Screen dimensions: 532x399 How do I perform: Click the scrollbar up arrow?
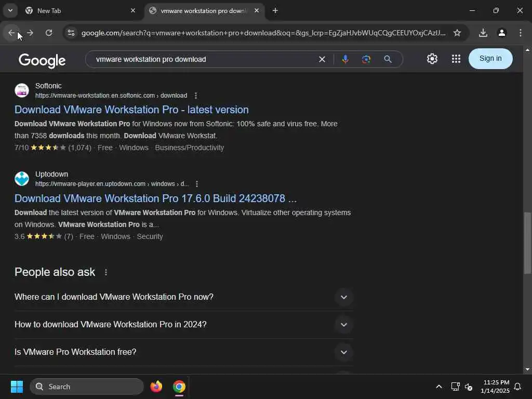coord(527,50)
